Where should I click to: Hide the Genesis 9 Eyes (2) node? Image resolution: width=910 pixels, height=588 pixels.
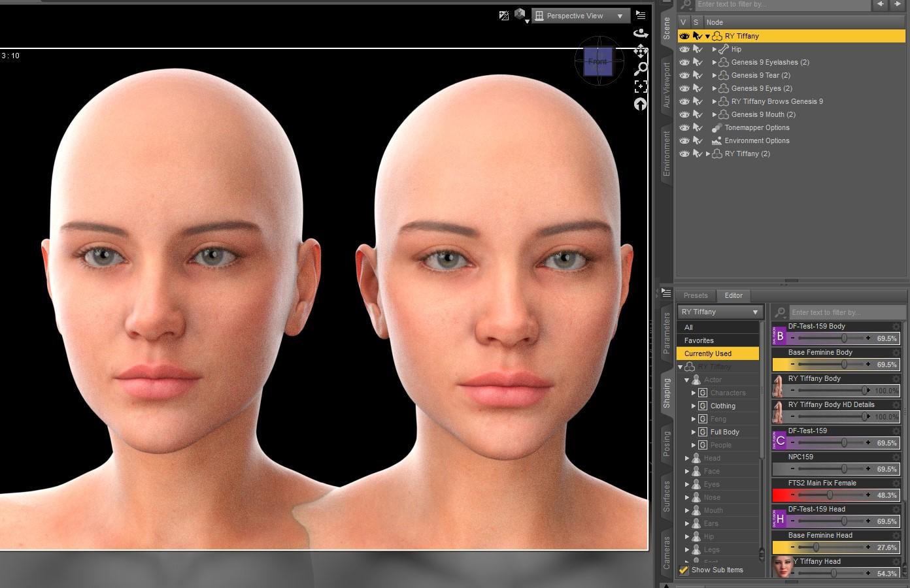684,88
